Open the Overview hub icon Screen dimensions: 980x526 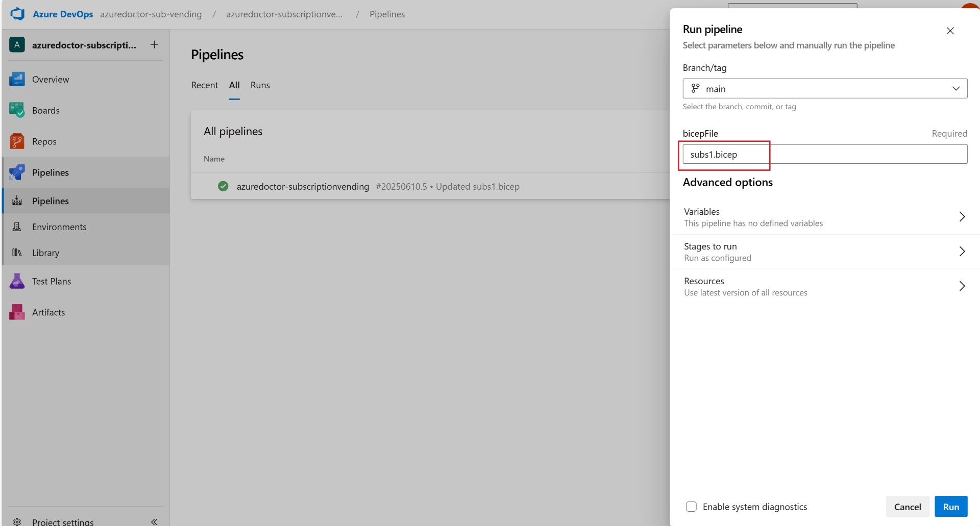[x=17, y=79]
